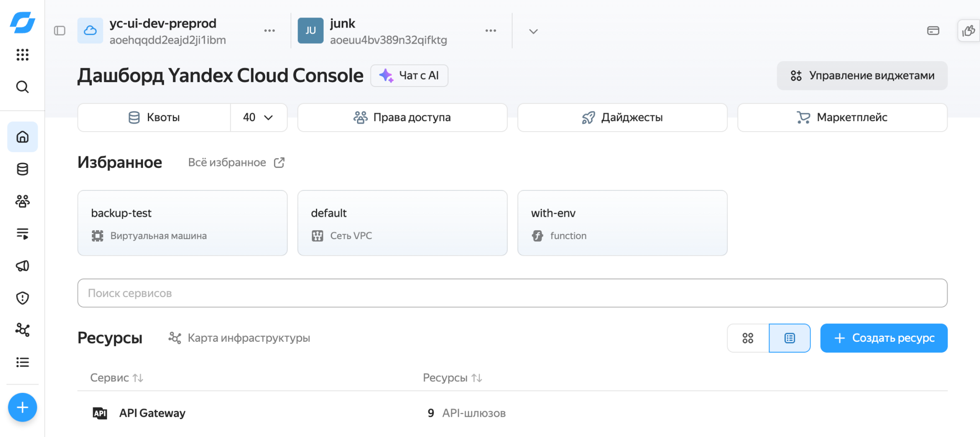980x437 pixels.
Task: Open the with-env function favorite card
Action: coord(623,223)
